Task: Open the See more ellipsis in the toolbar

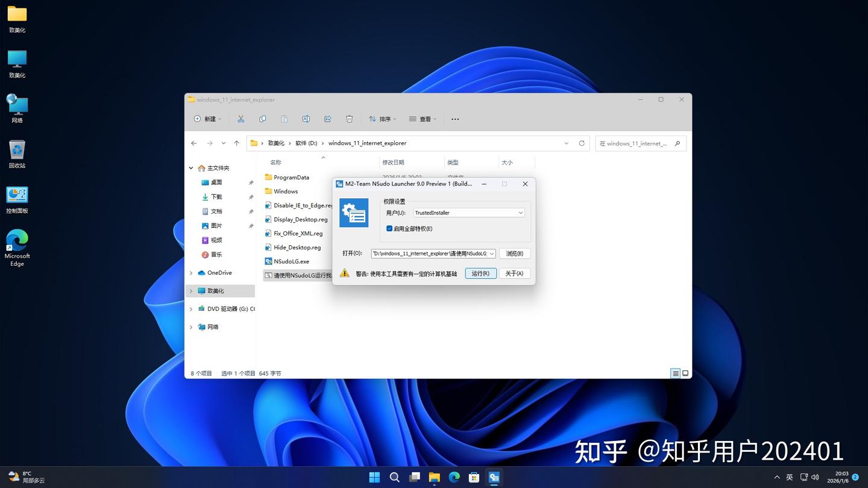Action: [x=454, y=119]
